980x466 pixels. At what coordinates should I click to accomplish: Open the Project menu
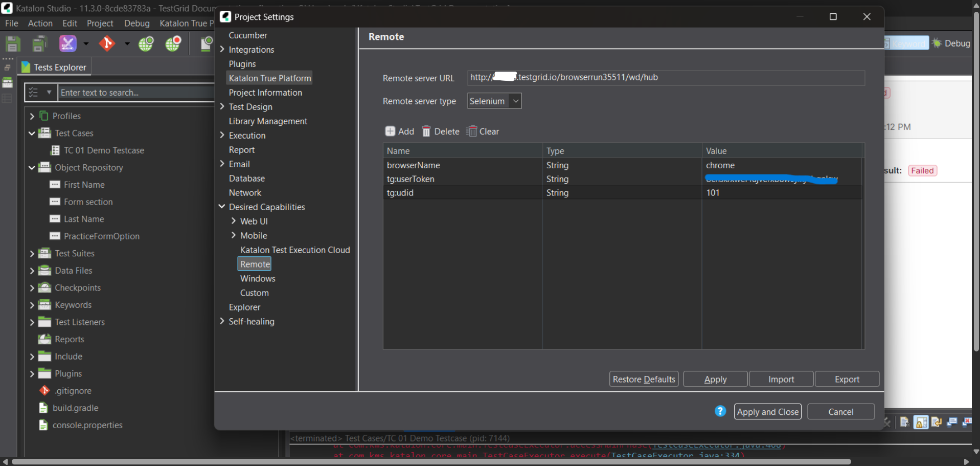[100, 24]
